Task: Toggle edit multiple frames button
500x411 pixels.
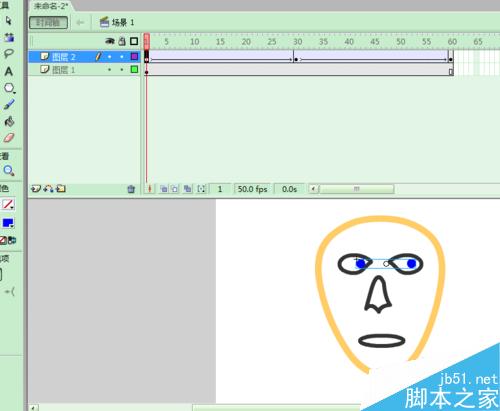Action: tap(187, 189)
